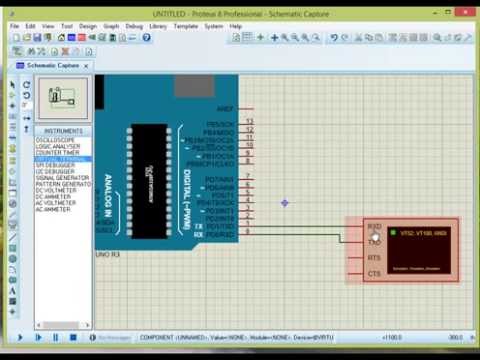Click the Zoom In magnifier icon
This screenshot has width=480, height=360.
click(x=285, y=38)
